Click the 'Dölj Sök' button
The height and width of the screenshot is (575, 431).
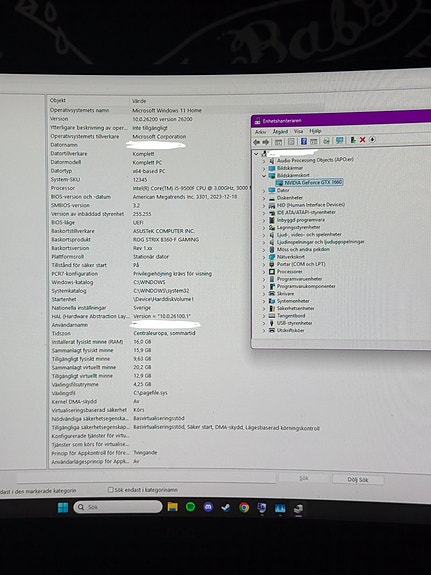[x=358, y=480]
